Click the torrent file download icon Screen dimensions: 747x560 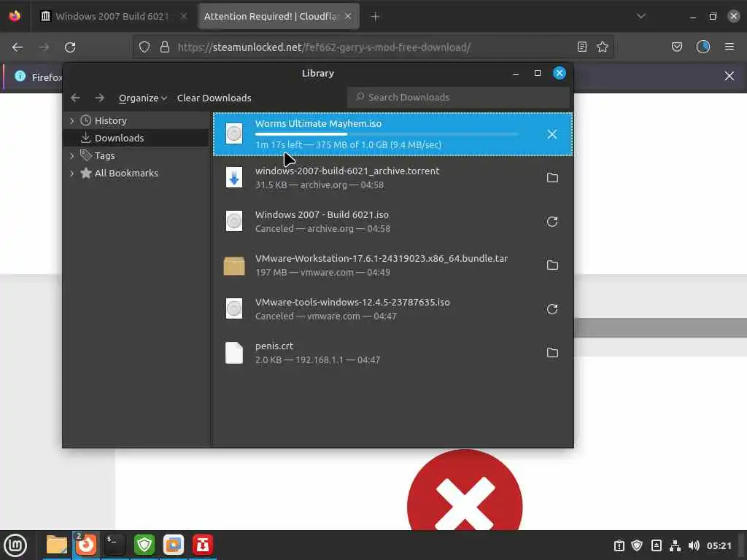[x=234, y=178]
